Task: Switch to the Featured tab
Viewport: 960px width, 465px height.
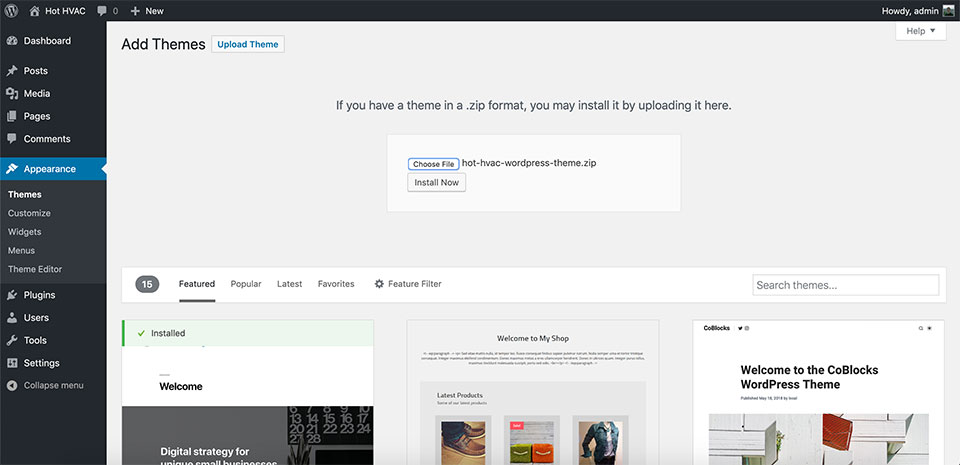Action: click(197, 284)
